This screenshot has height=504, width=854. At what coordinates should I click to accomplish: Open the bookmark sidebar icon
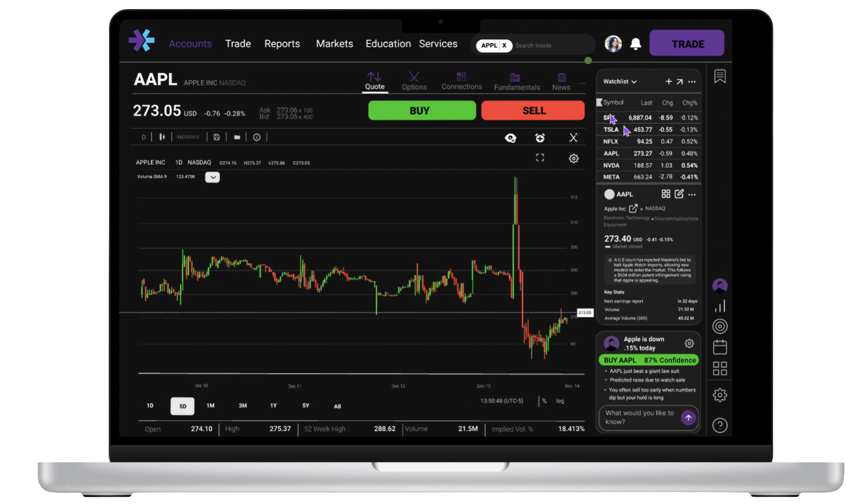719,76
